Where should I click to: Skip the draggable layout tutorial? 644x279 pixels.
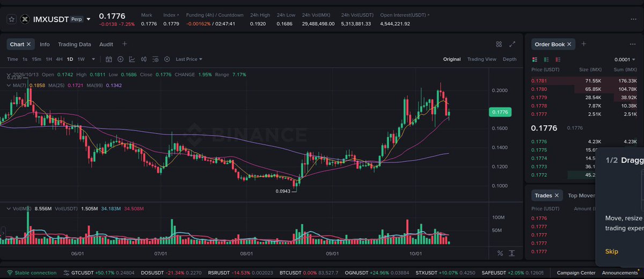[x=612, y=252]
